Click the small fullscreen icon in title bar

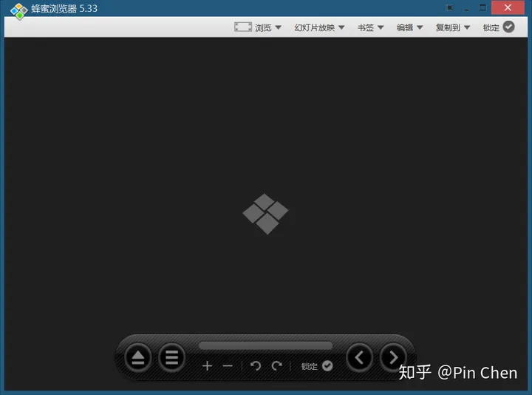(x=449, y=8)
